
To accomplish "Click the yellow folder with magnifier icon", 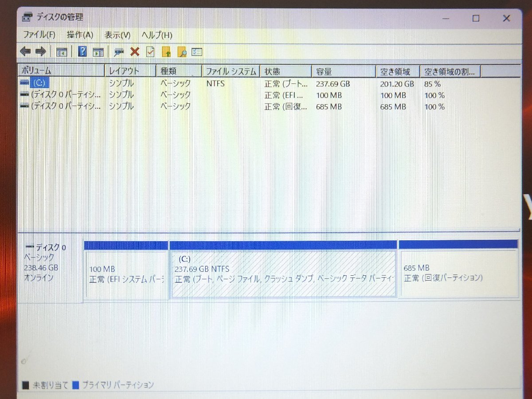I will tap(182, 52).
